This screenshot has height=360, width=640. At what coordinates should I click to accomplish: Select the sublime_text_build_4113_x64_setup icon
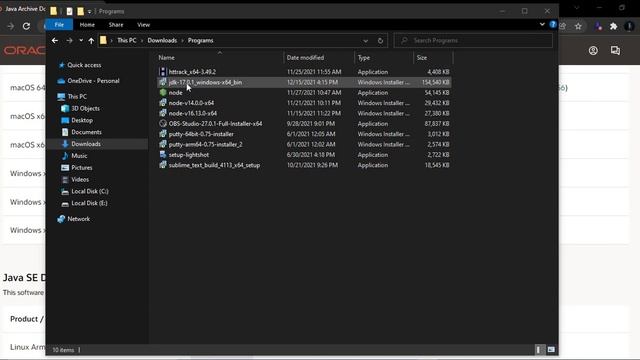163,165
